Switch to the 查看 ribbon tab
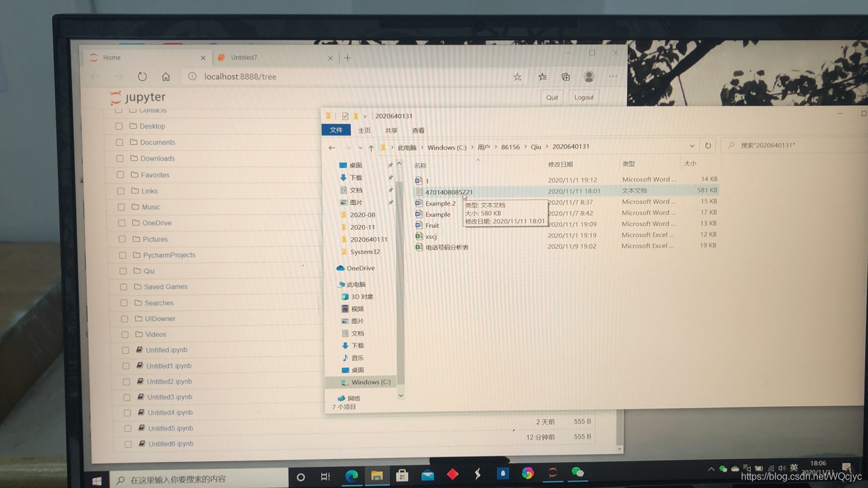 [418, 131]
